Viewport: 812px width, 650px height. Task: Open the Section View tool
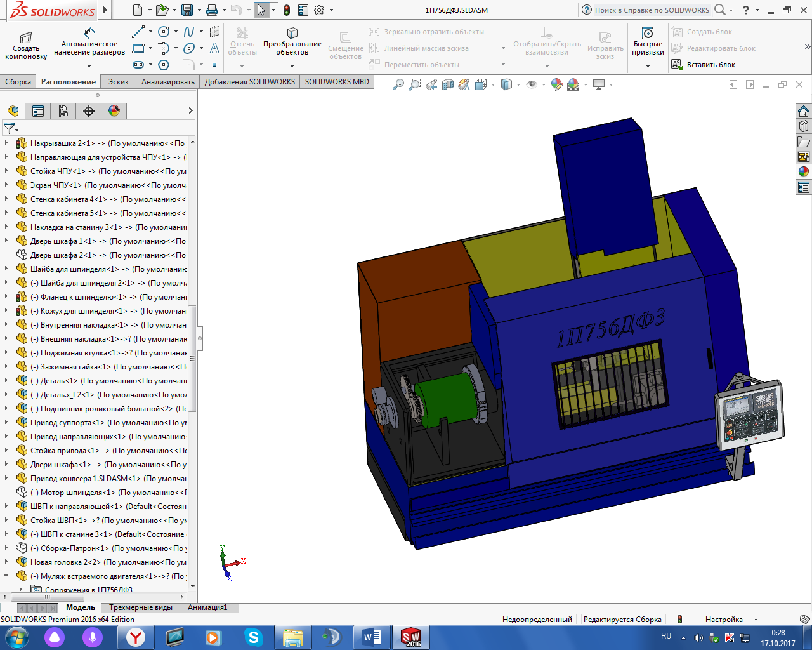point(448,84)
